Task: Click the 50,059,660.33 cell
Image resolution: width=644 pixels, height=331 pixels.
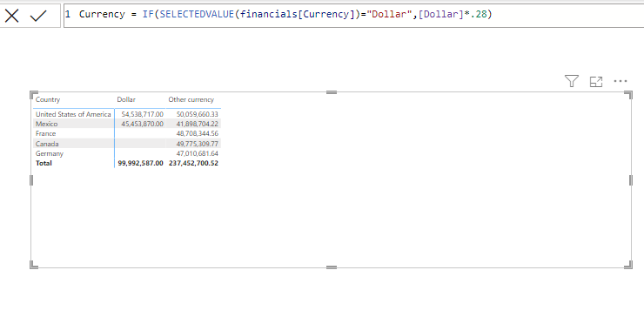Action: pos(198,114)
